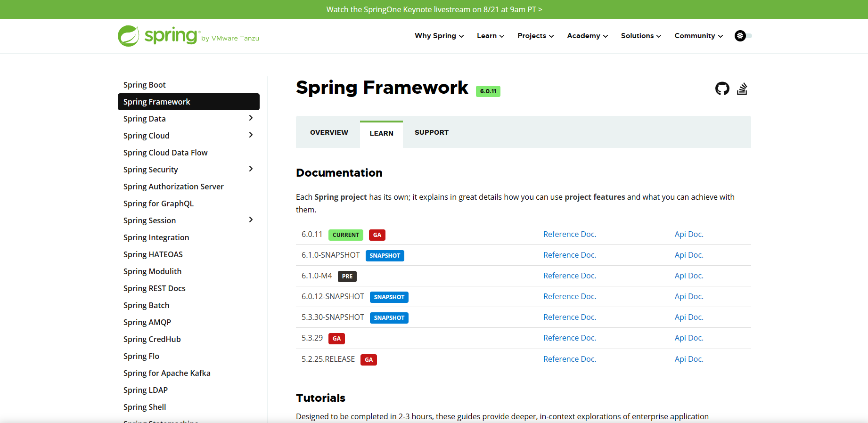Open Reference Doc. for 6.0.12-SNAPSHOT

tap(570, 296)
